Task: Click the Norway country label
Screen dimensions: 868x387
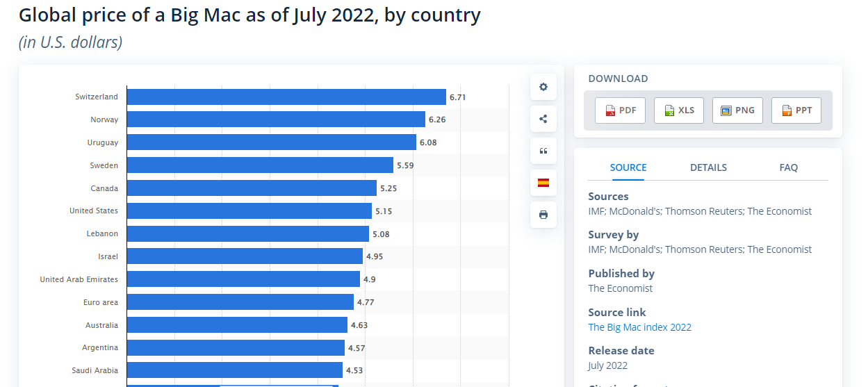Action: [104, 120]
